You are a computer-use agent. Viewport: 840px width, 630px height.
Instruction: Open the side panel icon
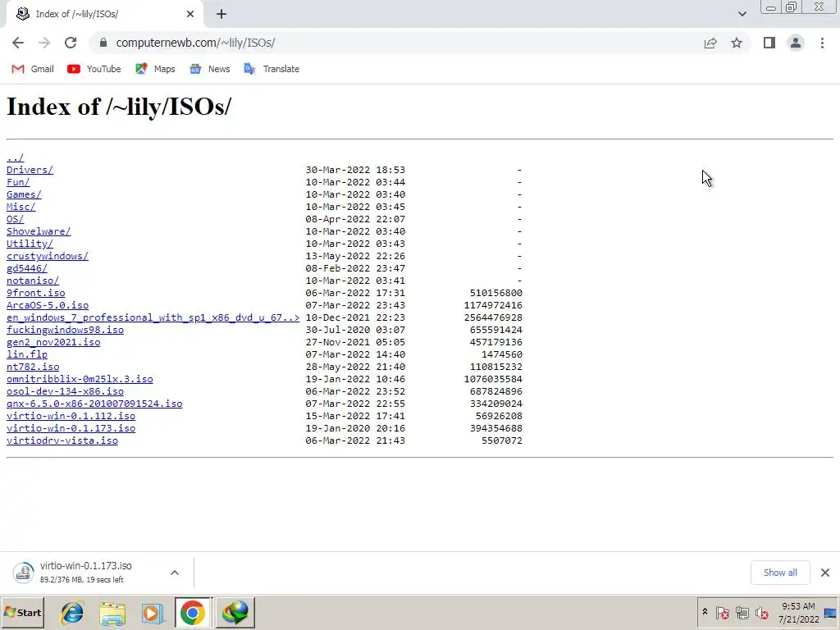(769, 43)
